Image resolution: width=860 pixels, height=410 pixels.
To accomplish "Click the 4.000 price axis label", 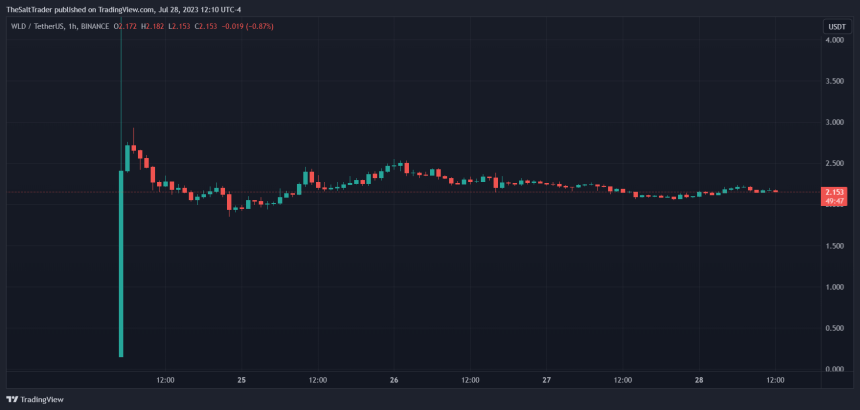I will (x=834, y=40).
